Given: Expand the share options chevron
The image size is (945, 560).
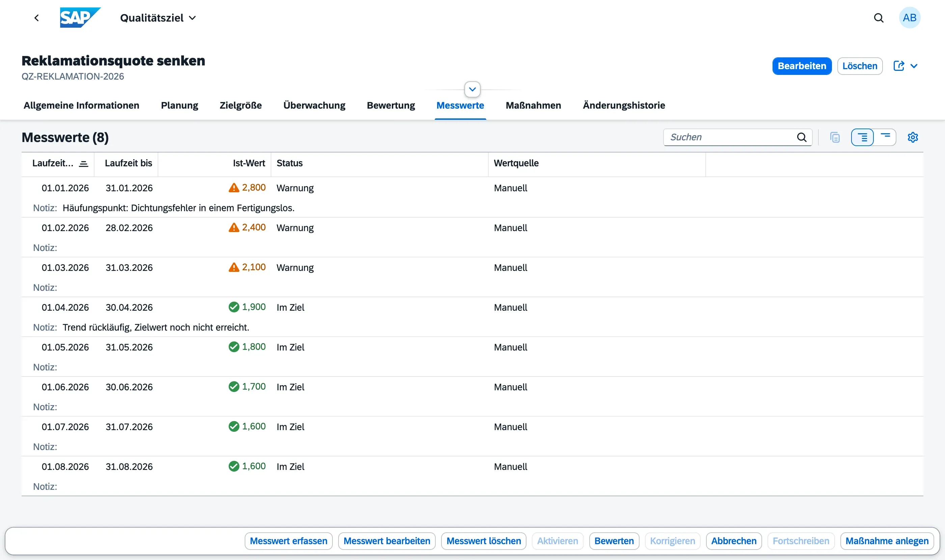Looking at the screenshot, I should (x=914, y=66).
